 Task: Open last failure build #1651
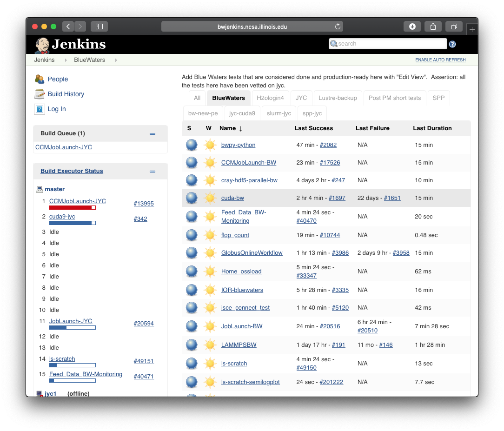392,198
